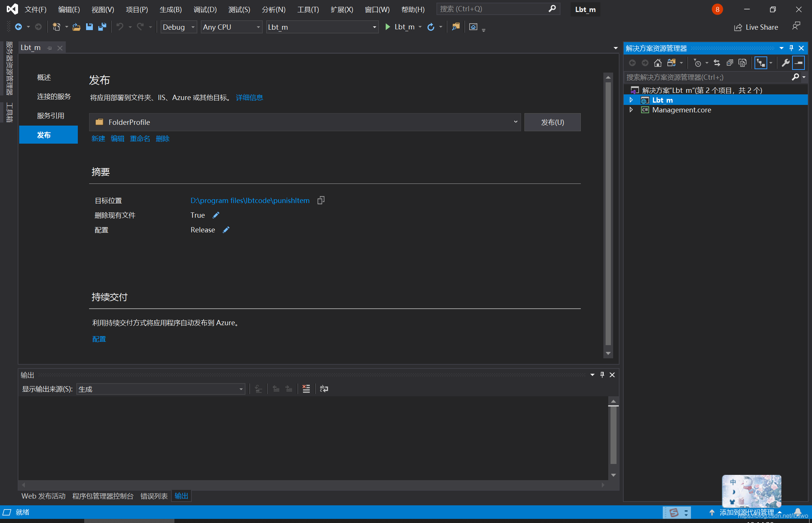The height and width of the screenshot is (523, 812).
Task: Click the Redo arrow icon
Action: [140, 27]
